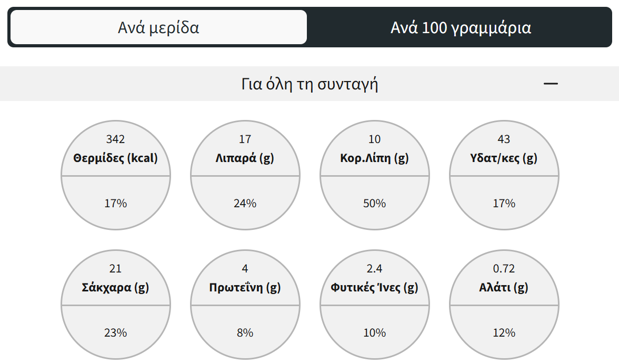Click the "Θερμίδες (kcal)" label
The height and width of the screenshot is (364, 619).
[x=116, y=158]
